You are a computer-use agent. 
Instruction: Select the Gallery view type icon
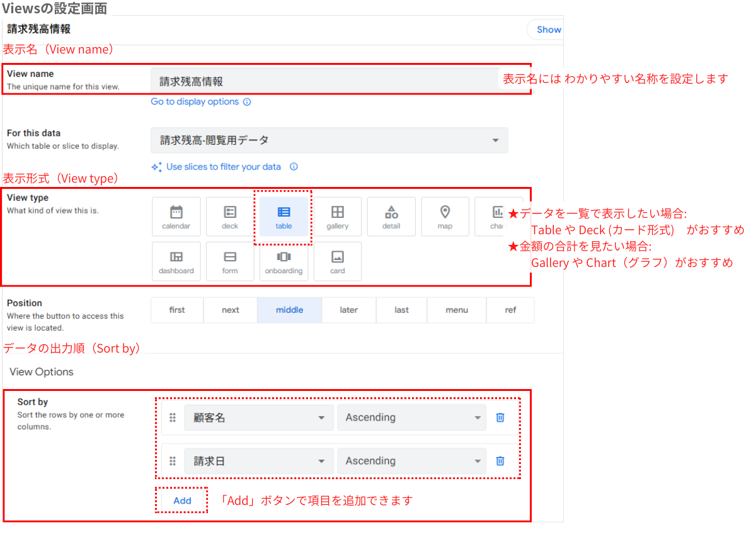point(337,217)
